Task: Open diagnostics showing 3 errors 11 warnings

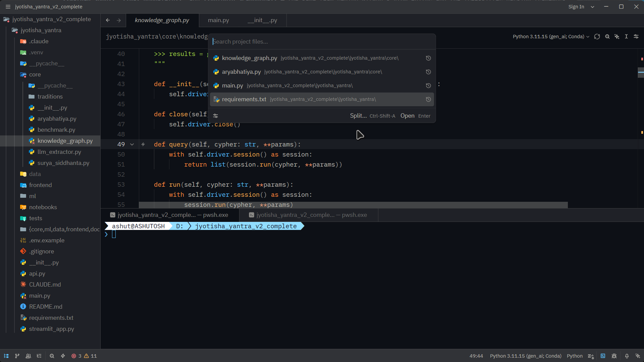Action: [x=84, y=356]
